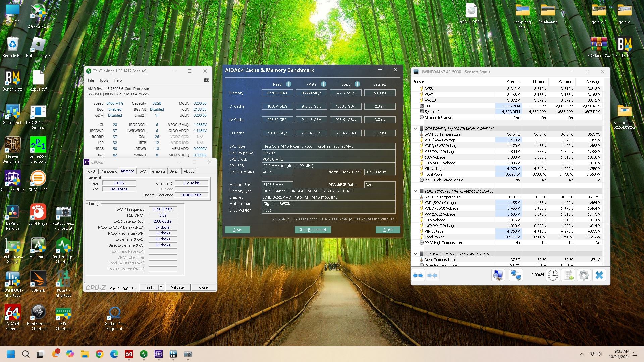The height and width of the screenshot is (362, 644).
Task: Close HWiNFO sensors with blue X icon
Action: 599,275
